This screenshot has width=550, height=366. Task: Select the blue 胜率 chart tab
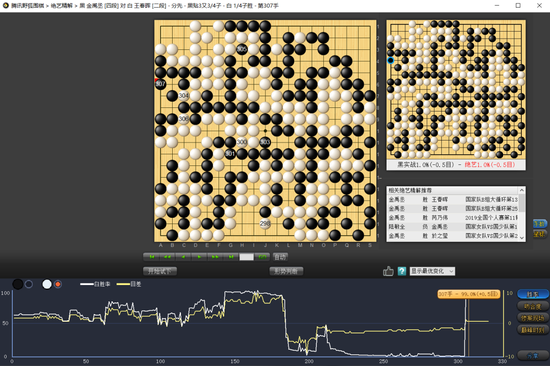coord(533,294)
